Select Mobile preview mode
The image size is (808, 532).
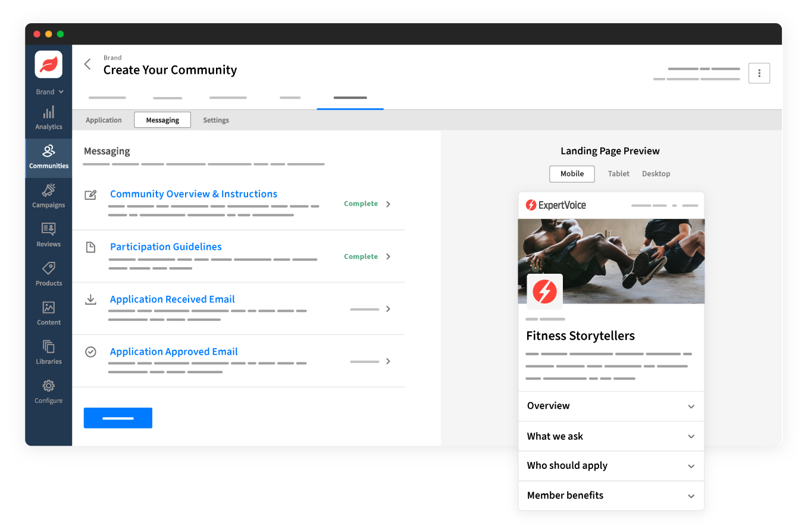pos(572,174)
